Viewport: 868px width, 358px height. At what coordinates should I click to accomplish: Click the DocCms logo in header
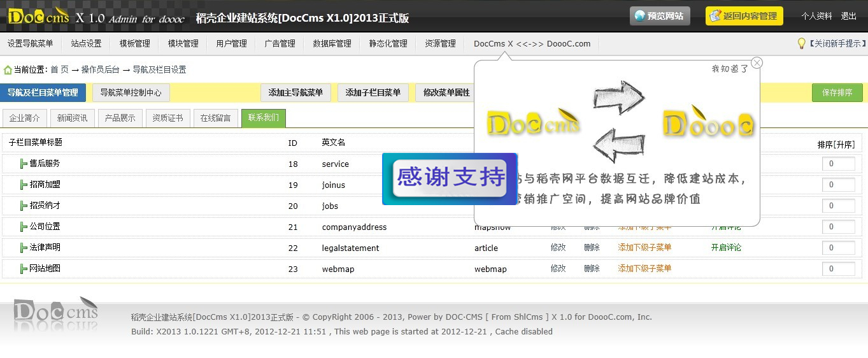point(38,16)
